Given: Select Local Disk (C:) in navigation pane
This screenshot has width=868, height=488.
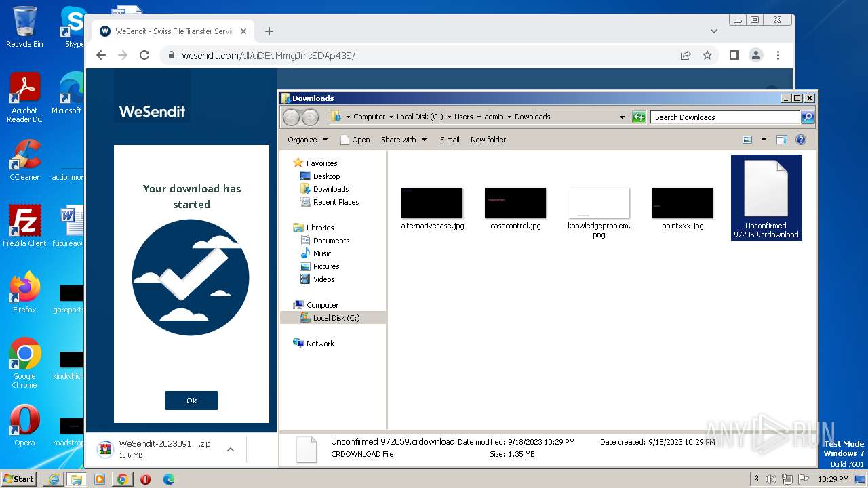Looking at the screenshot, I should 336,318.
